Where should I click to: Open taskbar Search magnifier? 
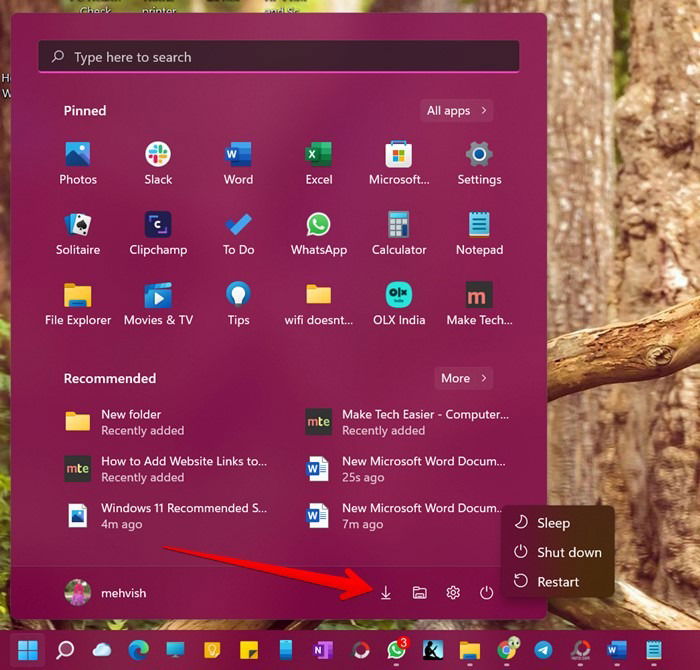point(65,650)
